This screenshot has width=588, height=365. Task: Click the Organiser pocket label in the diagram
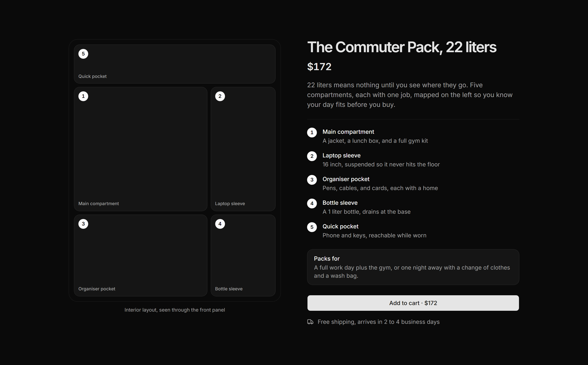click(x=97, y=289)
